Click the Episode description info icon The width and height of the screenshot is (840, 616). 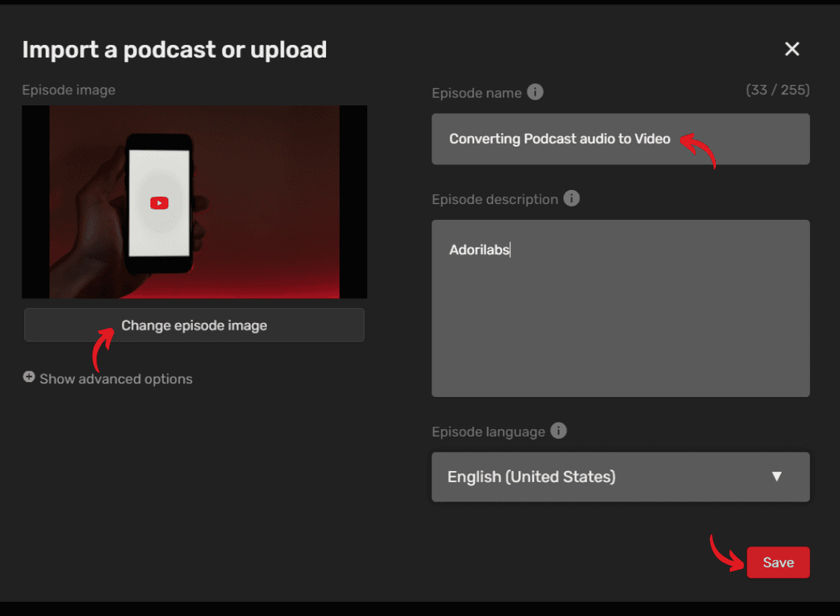571,199
